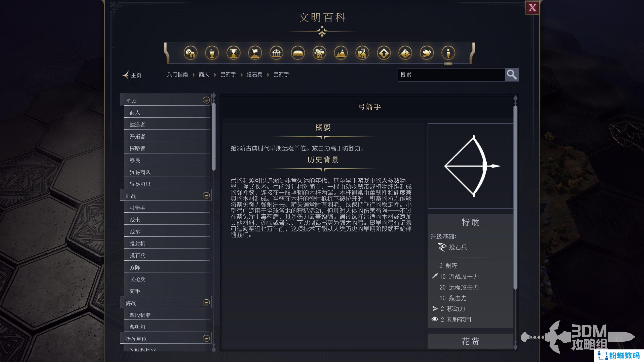Open the flag-on-hill icon category

pyautogui.click(x=255, y=53)
